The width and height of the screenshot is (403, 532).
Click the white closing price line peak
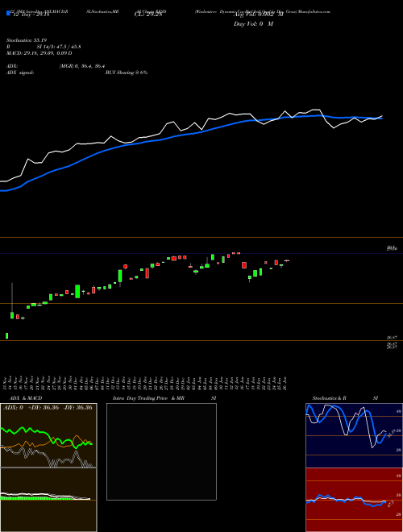click(x=316, y=110)
